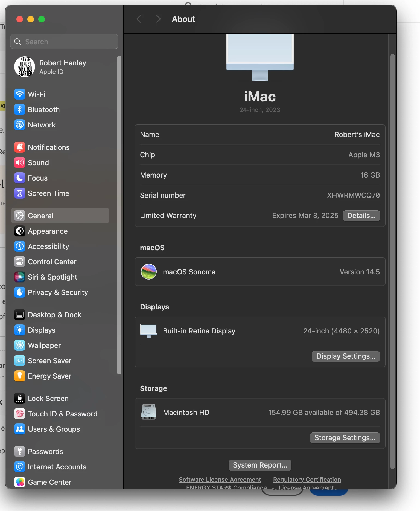Click the Apple M3 chip value
The width and height of the screenshot is (420, 511).
(x=364, y=155)
